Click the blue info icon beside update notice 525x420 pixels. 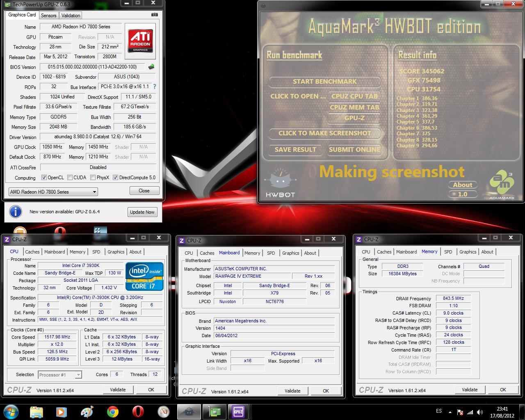pos(16,212)
